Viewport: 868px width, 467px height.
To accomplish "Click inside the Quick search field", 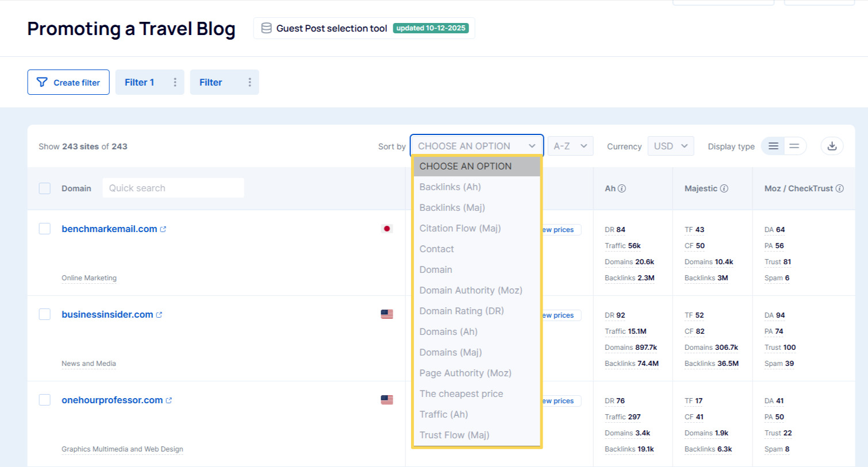I will (172, 188).
